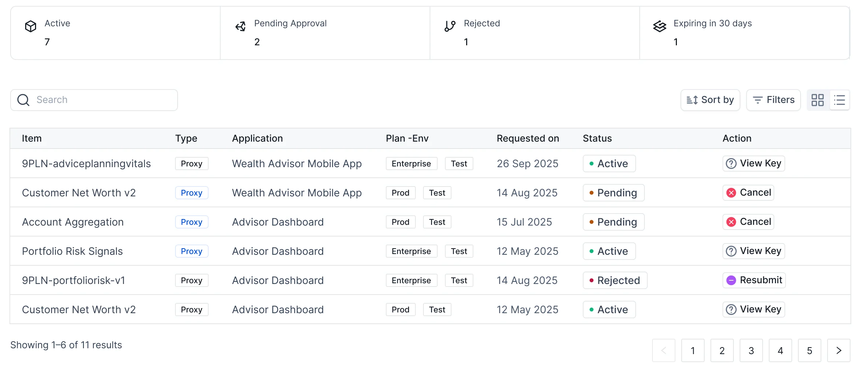Click Wealth Advisor Mobile App in 9PLN-adviceplanningvitals row
Viewport: 868px width, 365px height.
(x=297, y=164)
